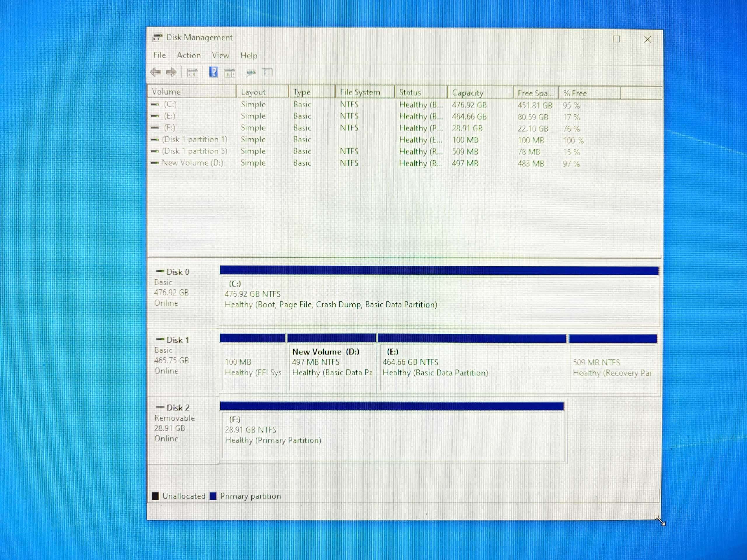Select the 509 MB Recovery partition block
747x560 pixels.
click(613, 363)
